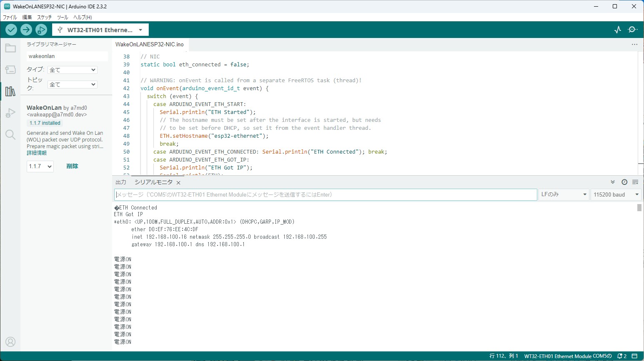Open the Search sidebar icon
Image resolution: width=644 pixels, height=361 pixels.
point(10,134)
